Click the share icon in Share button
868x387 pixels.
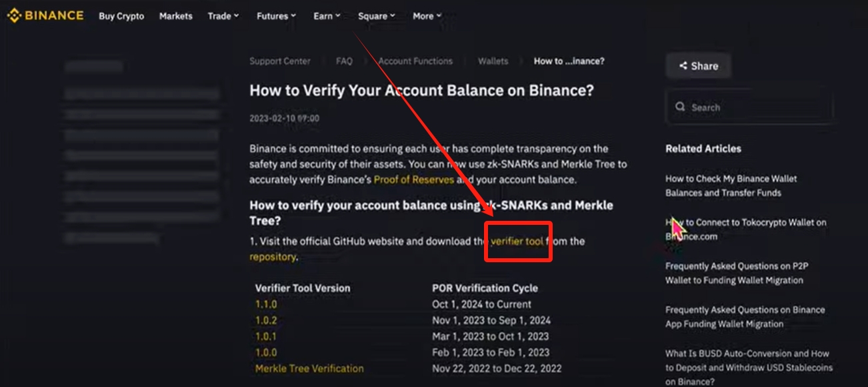683,66
